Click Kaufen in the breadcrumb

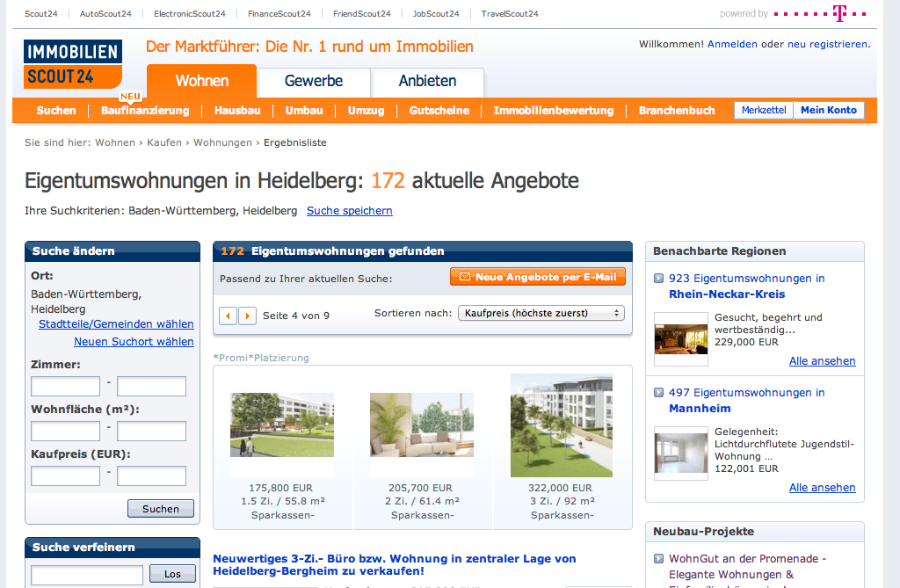[164, 142]
